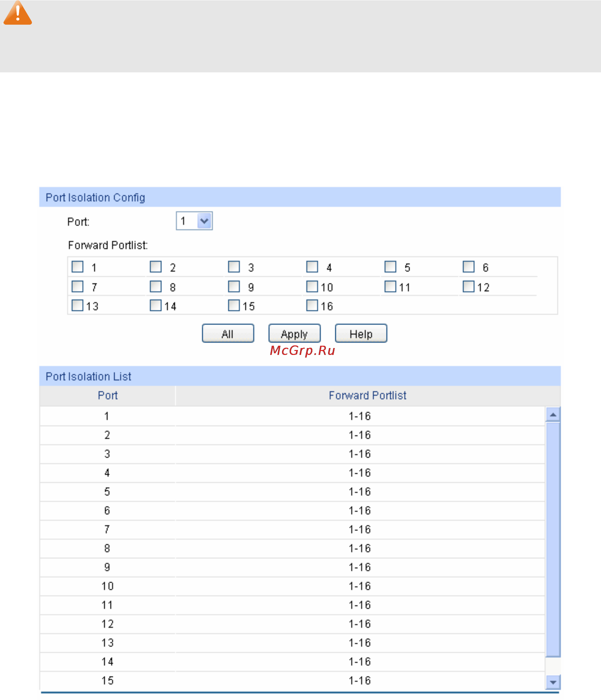Click the Forward Portlist column header
601x700 pixels.
tap(368, 396)
